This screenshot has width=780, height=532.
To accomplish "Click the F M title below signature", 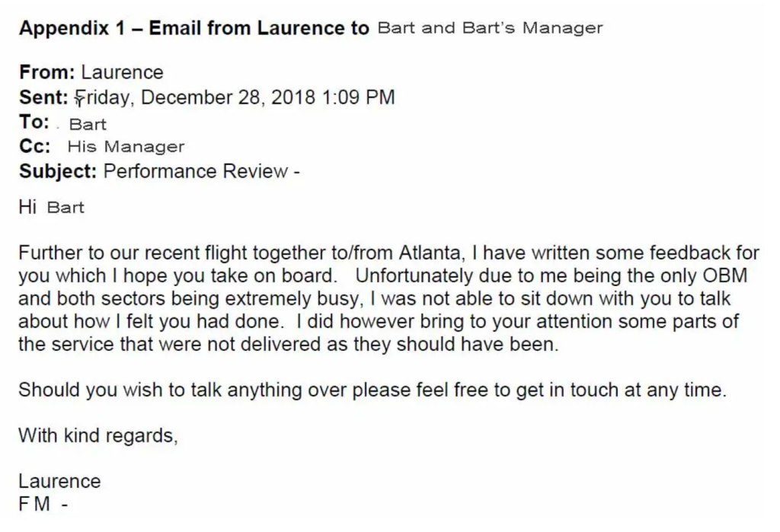I will [x=35, y=504].
